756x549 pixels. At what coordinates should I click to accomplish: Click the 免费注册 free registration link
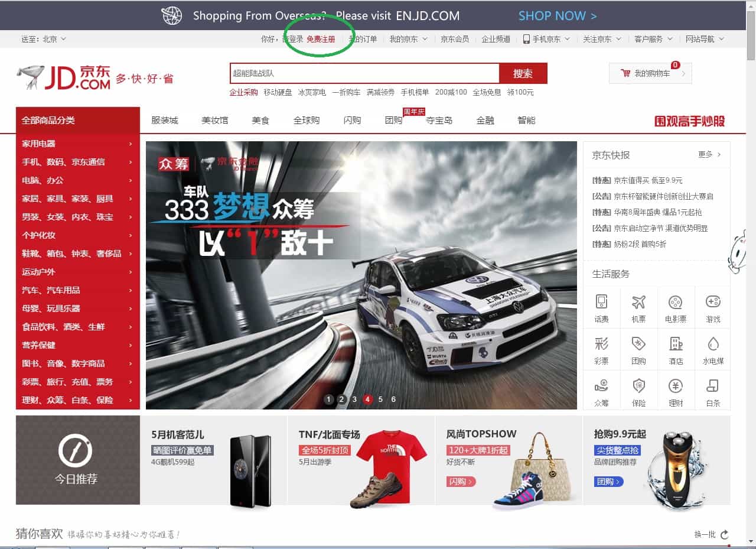321,39
